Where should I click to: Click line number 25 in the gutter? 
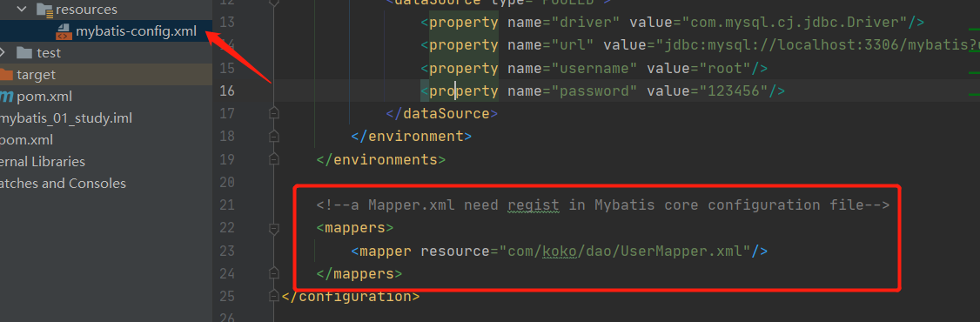[226, 297]
